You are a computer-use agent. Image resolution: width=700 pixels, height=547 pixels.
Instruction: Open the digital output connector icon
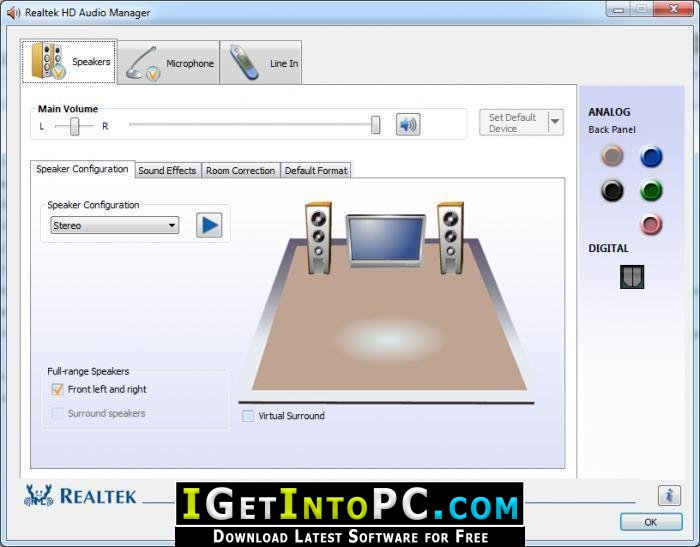pyautogui.click(x=632, y=277)
